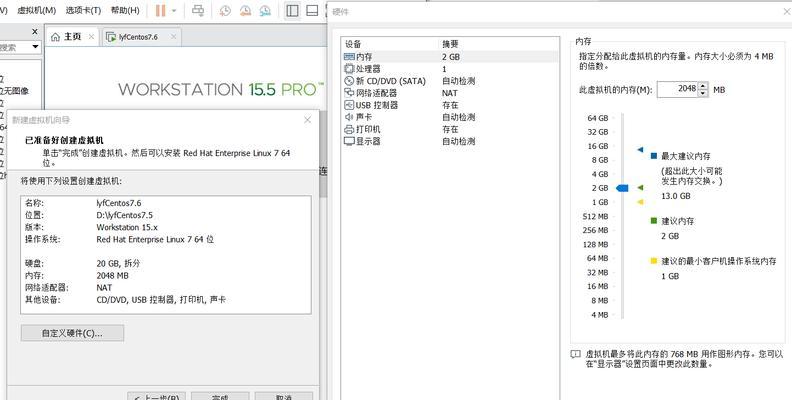
Task: Click the 20 GB, 拆分 disk value
Action: (118, 264)
